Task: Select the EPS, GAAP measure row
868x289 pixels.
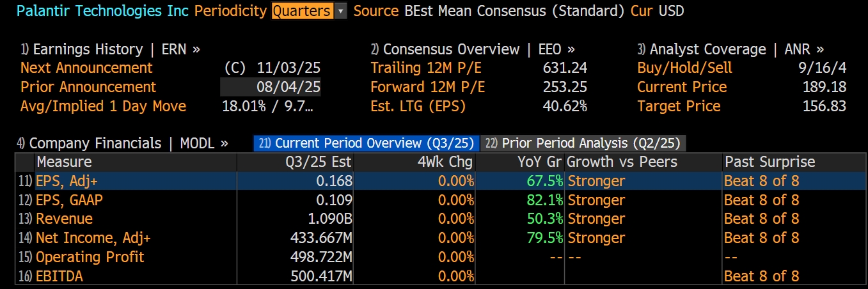Action: coord(69,200)
